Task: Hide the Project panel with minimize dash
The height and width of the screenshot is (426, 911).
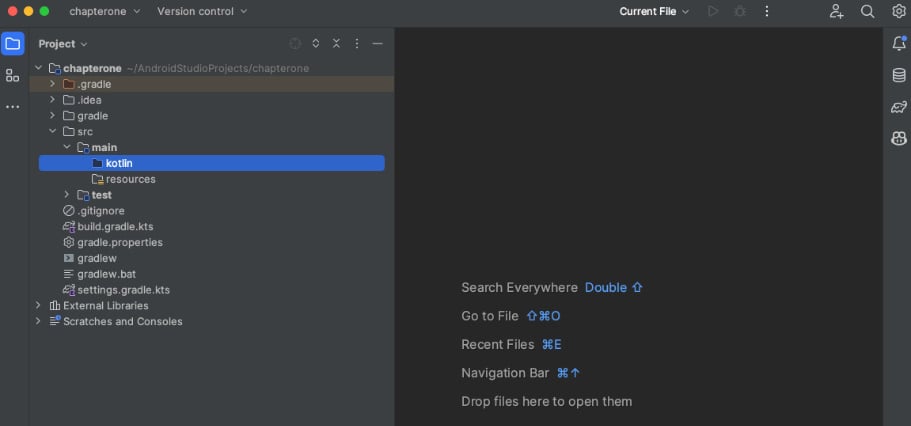Action: tap(378, 44)
